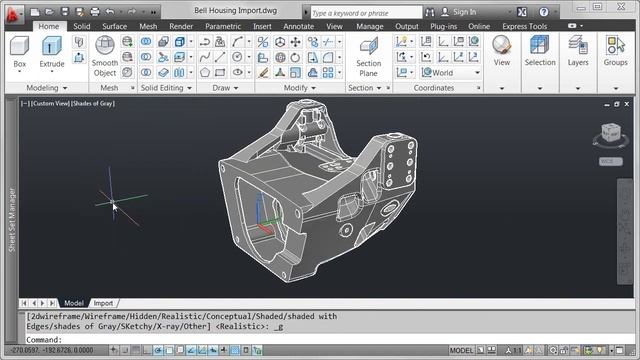640x360 pixels.
Task: Open the Express Tools ribbon tab
Action: (x=524, y=26)
